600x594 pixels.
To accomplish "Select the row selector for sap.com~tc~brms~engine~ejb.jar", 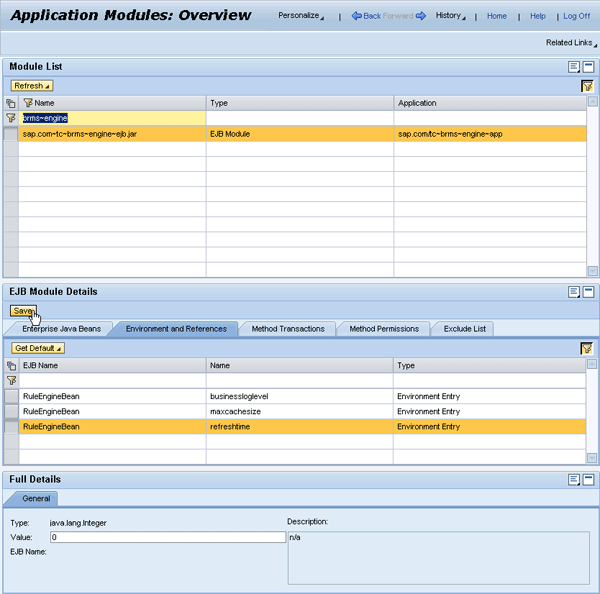I will pos(11,134).
